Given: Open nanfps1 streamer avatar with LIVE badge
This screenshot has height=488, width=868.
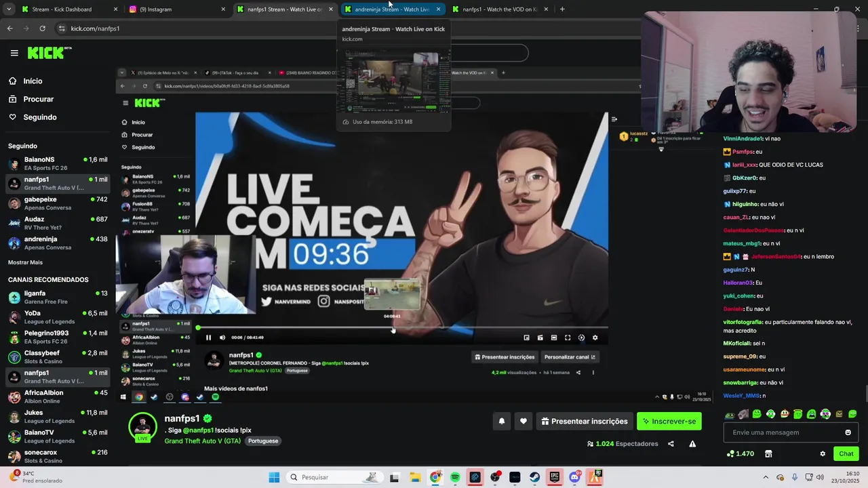Looking at the screenshot, I should click(142, 427).
